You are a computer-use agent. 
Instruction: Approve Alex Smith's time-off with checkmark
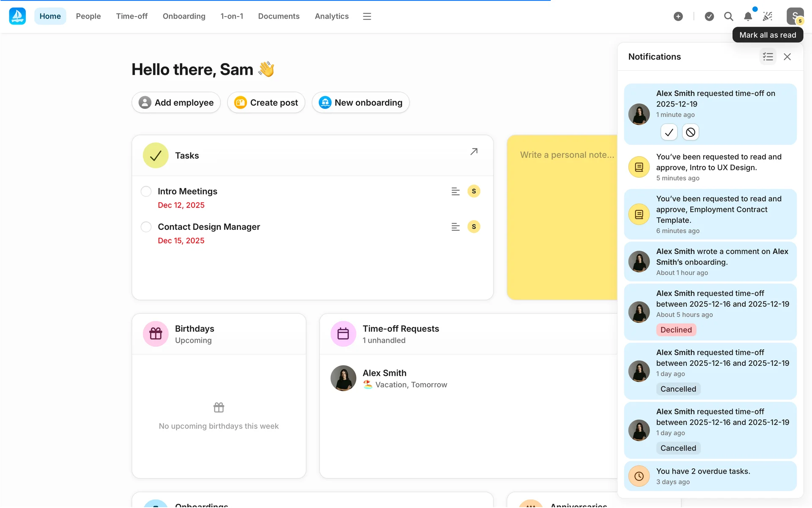[669, 133]
